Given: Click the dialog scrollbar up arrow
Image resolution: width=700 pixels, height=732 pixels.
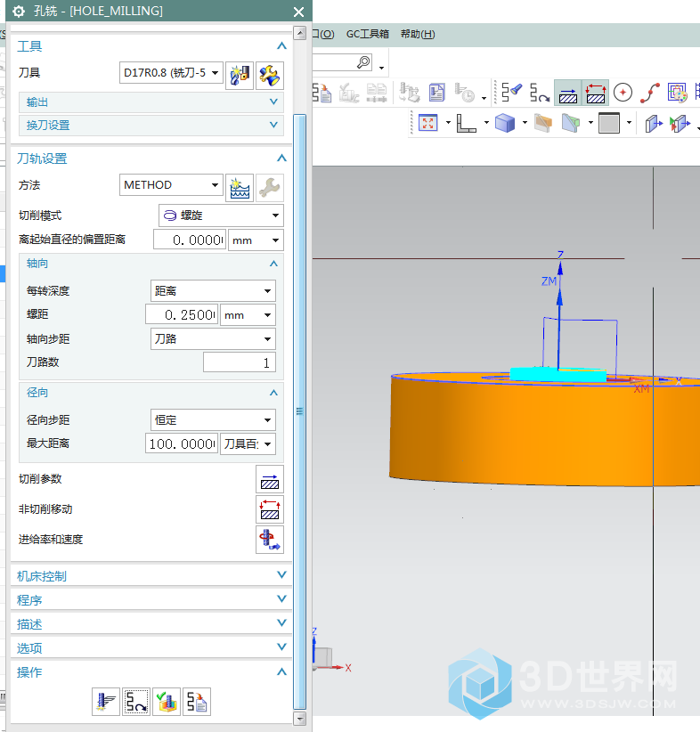Looking at the screenshot, I should click(300, 33).
